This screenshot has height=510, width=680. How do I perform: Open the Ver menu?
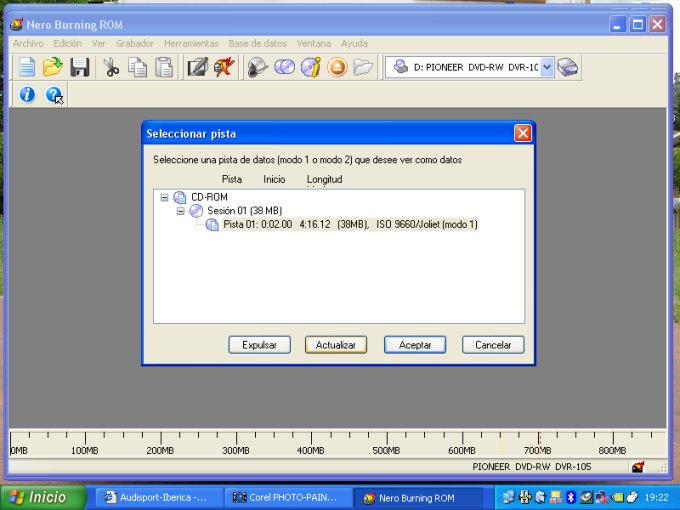pos(98,43)
